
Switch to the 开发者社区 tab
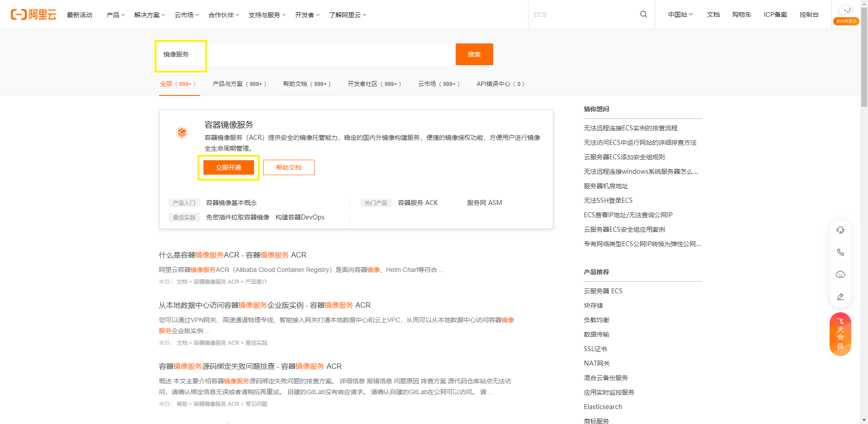[374, 84]
